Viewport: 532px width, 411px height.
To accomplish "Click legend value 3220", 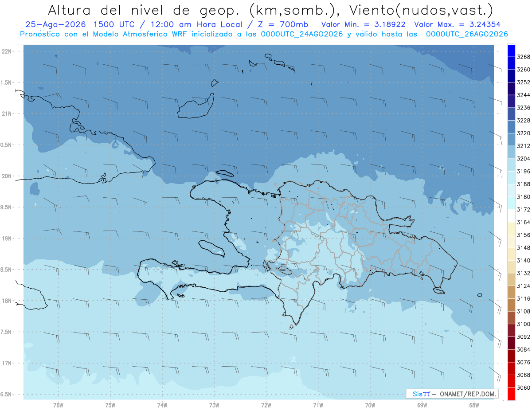I will 524,133.
